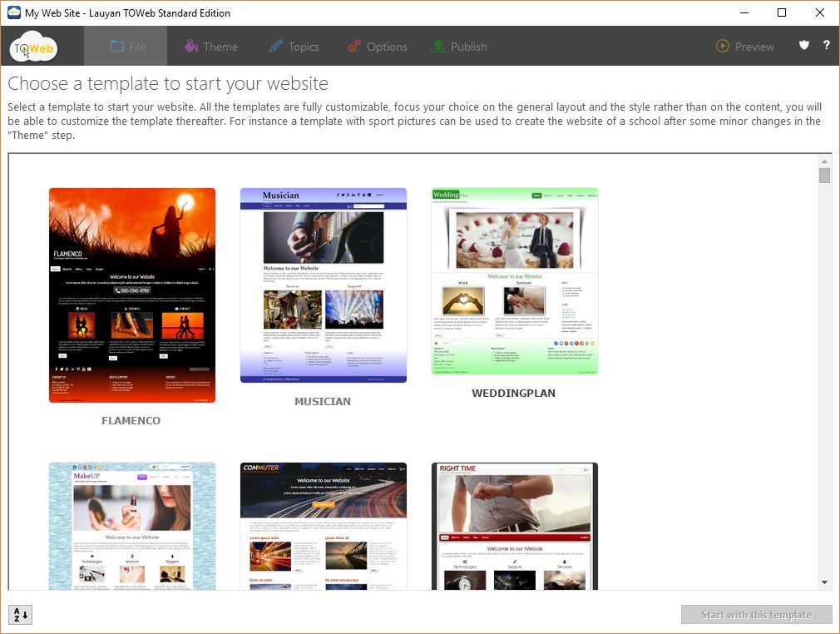The width and height of the screenshot is (840, 634).
Task: Click the template list scrollbar thumb
Action: pyautogui.click(x=824, y=176)
